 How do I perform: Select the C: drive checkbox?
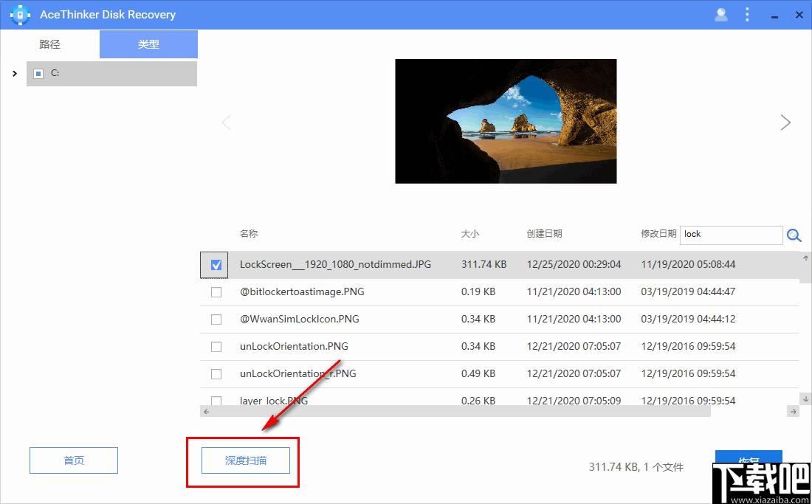click(x=38, y=74)
